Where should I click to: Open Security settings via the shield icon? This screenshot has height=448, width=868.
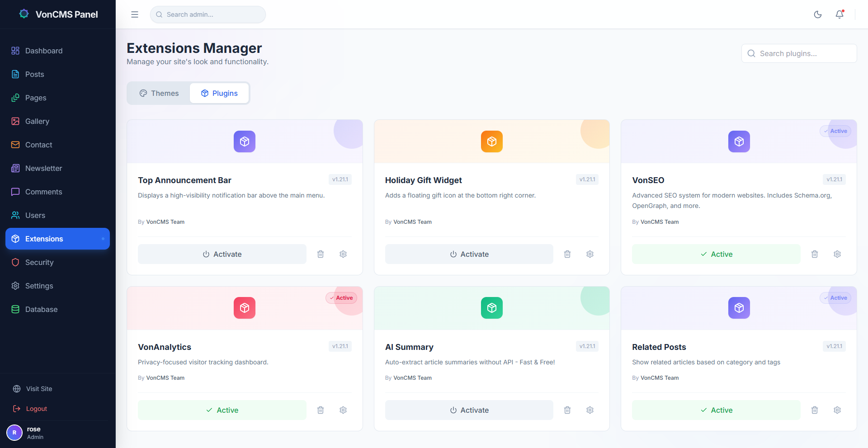(15, 262)
